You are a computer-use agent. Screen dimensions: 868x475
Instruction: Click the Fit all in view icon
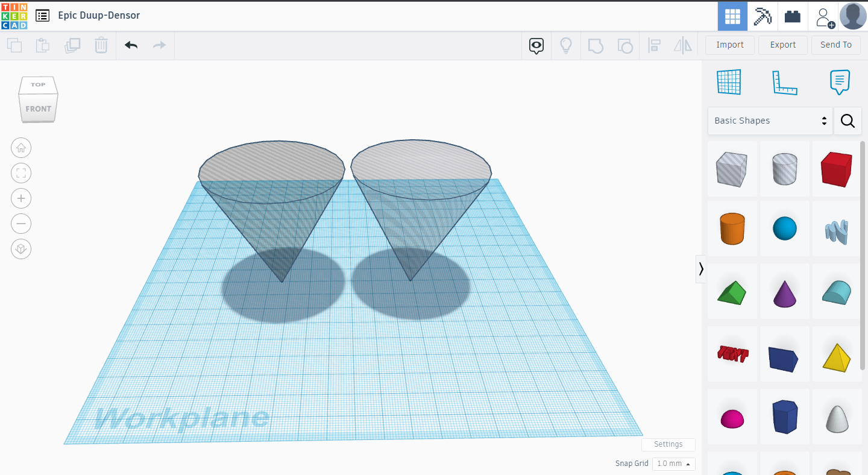click(21, 173)
